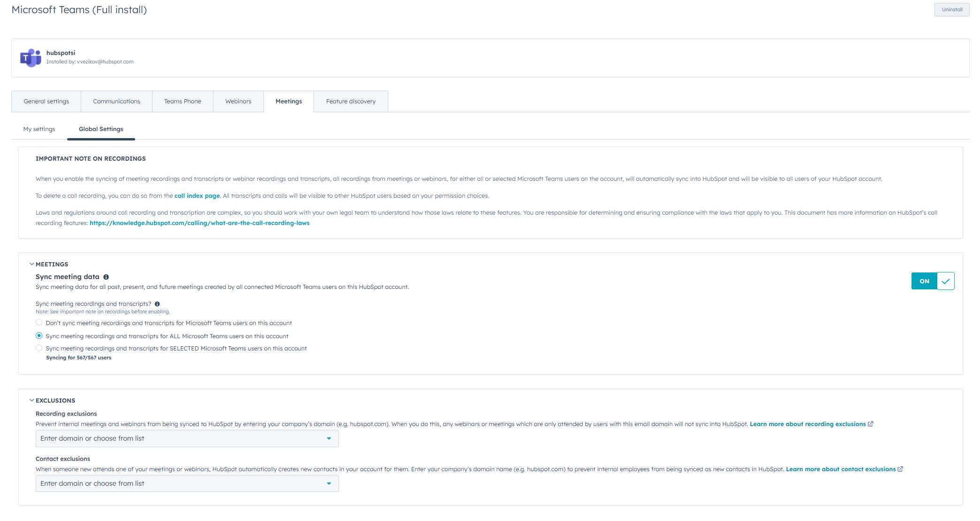
Task: Go to the Feature discovery tab
Action: point(351,101)
